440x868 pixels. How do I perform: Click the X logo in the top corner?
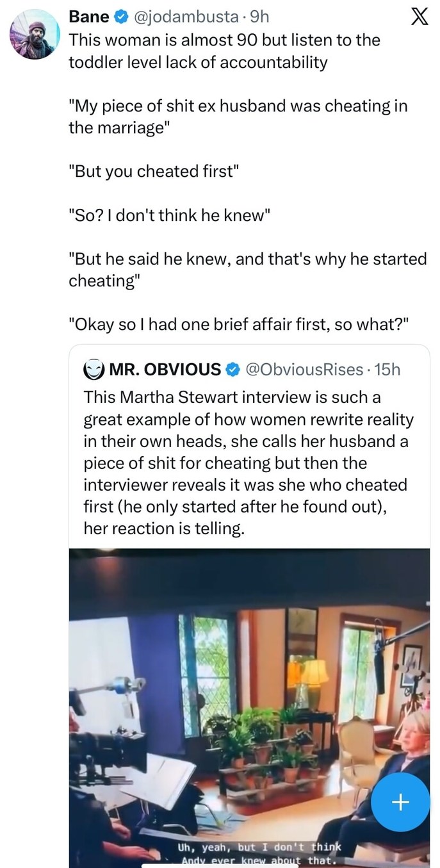tap(420, 17)
